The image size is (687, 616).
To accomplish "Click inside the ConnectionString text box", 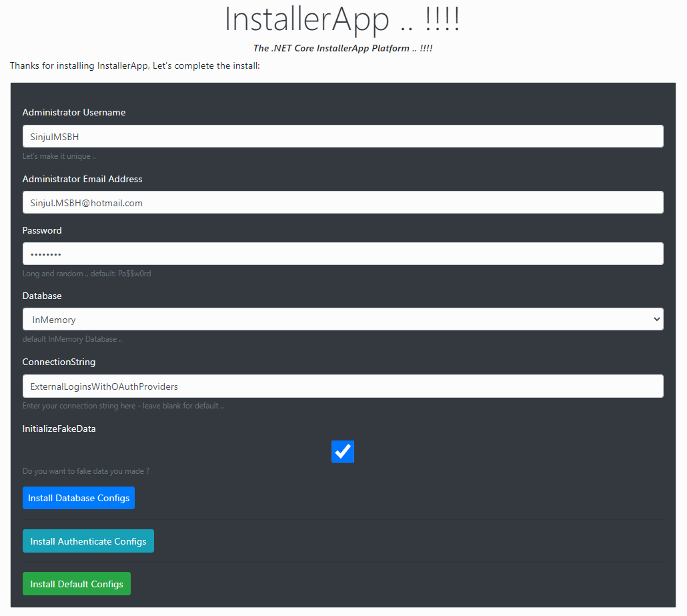I will click(x=343, y=386).
